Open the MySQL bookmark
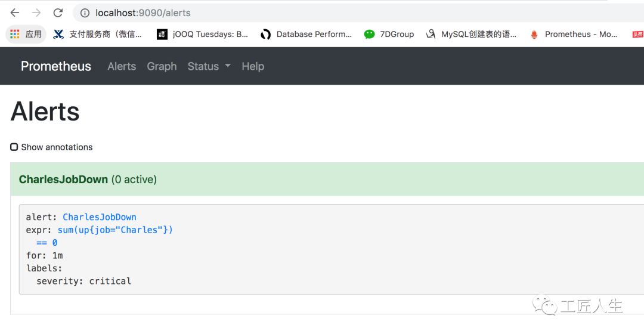Screen dimensions: 644x334 click(x=471, y=34)
